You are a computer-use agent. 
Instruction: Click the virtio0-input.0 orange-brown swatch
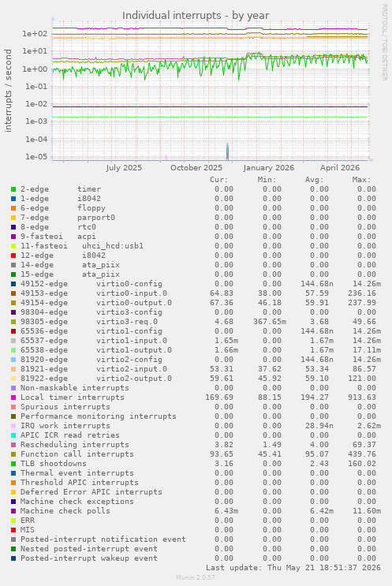tap(13, 293)
